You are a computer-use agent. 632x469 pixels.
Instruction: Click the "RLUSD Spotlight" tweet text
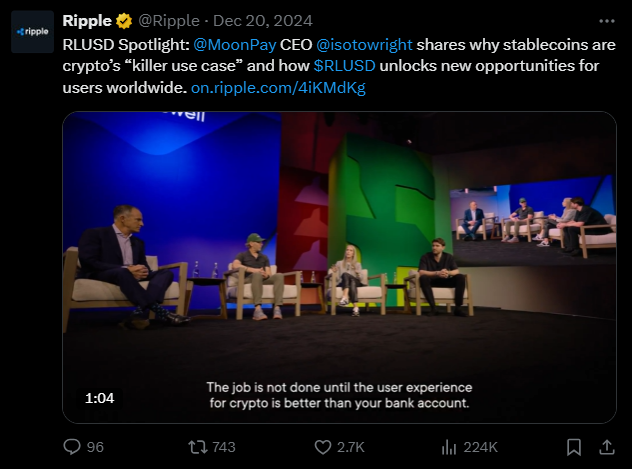click(x=118, y=46)
